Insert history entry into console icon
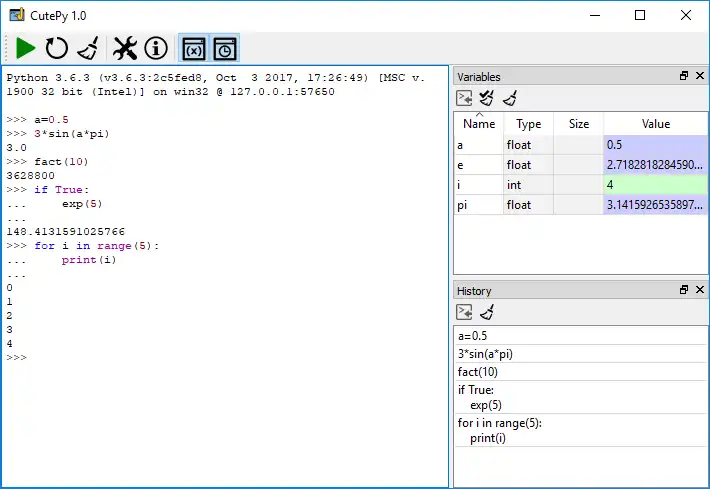Viewport: 710px width, 489px height. pyautogui.click(x=464, y=312)
